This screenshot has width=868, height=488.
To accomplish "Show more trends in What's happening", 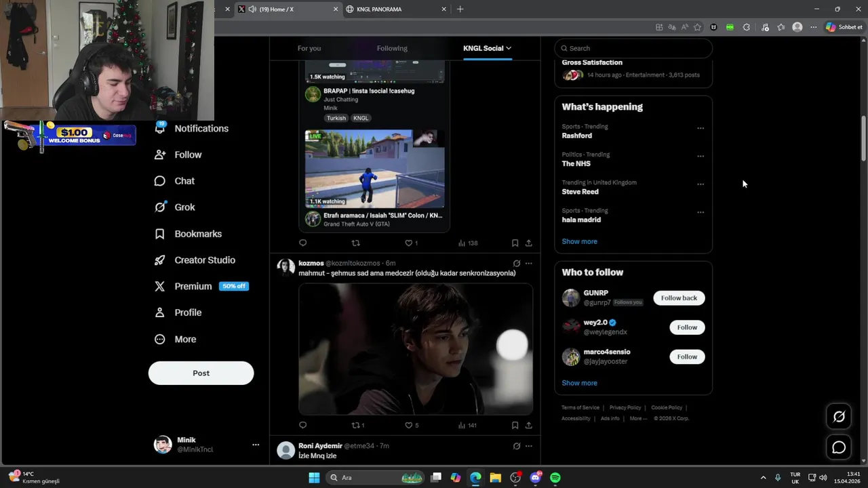I will pos(579,241).
